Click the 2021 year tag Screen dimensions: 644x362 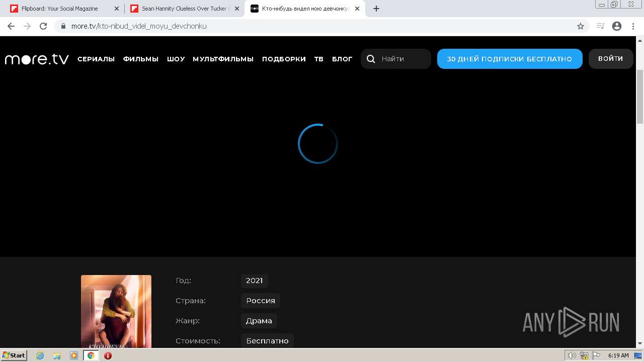254,281
